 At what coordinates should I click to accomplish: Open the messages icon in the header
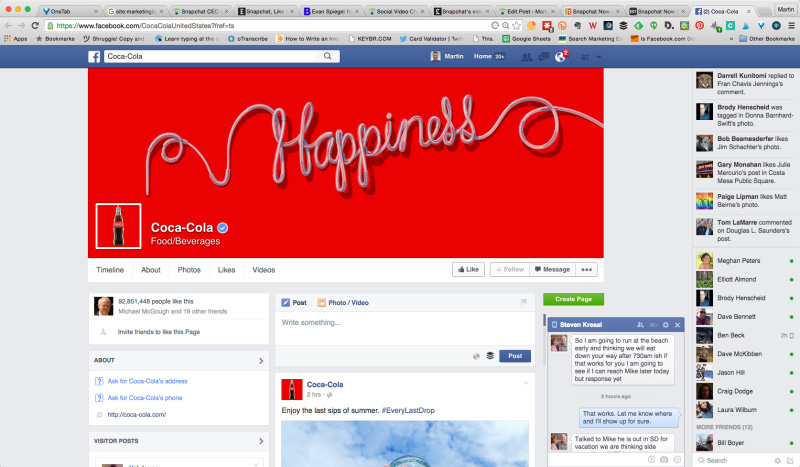pos(544,57)
